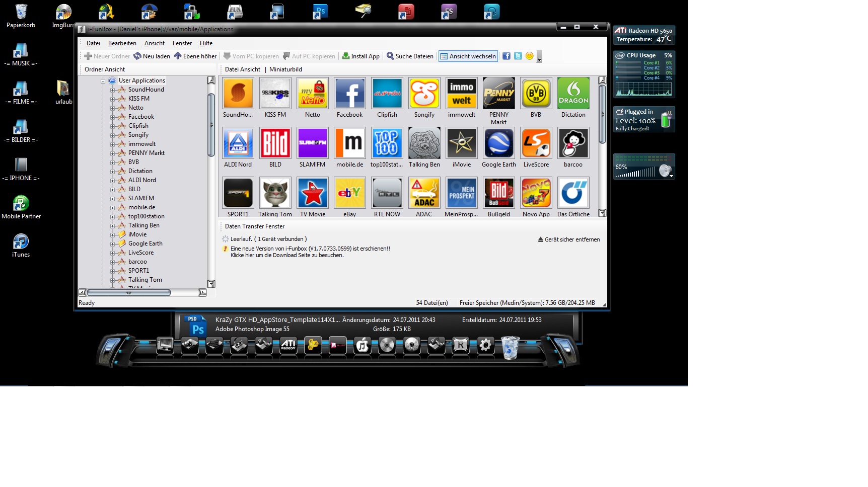Select the LiveScore app icon
The image size is (868, 487).
(536, 143)
